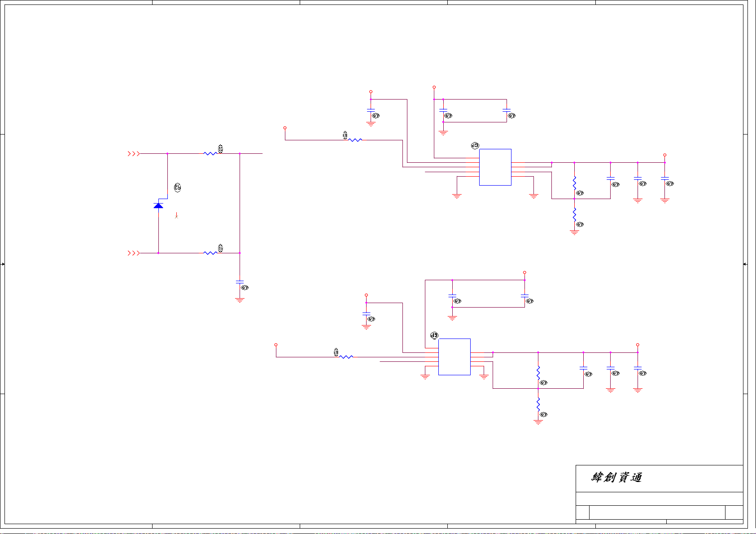Select the resistor on the diode's anode line
756x534 pixels.
click(210, 253)
